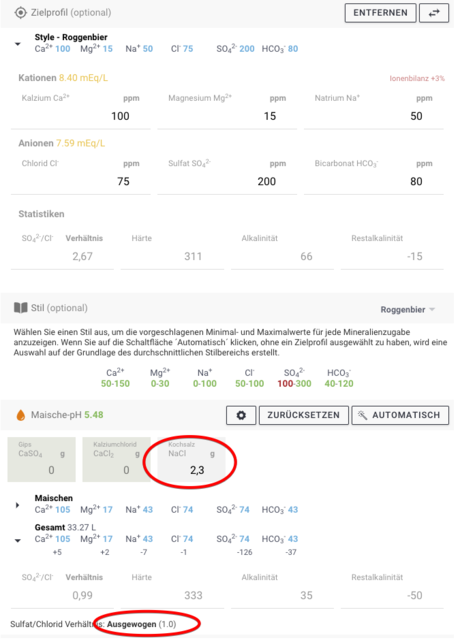This screenshot has width=460, height=640.
Task: Open mash pH settings gear icon
Action: click(x=241, y=415)
